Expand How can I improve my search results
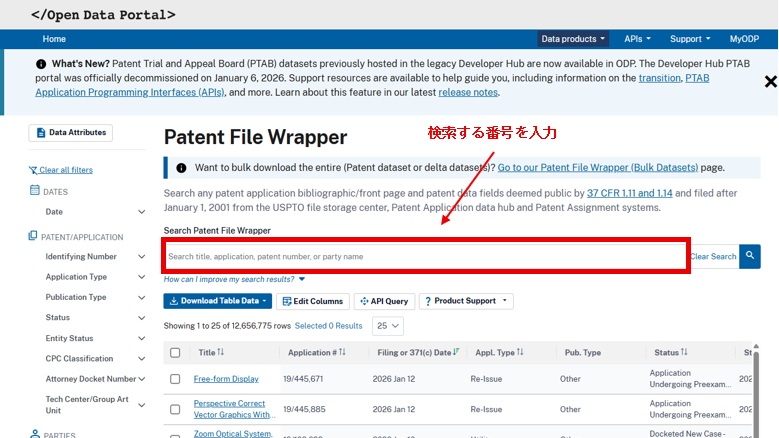This screenshot has height=438, width=779. pos(234,279)
